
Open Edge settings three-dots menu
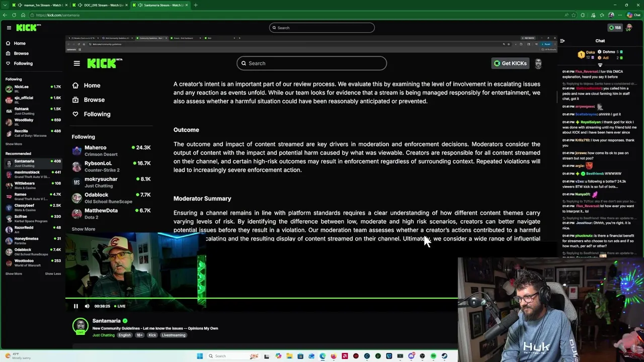pos(620,15)
